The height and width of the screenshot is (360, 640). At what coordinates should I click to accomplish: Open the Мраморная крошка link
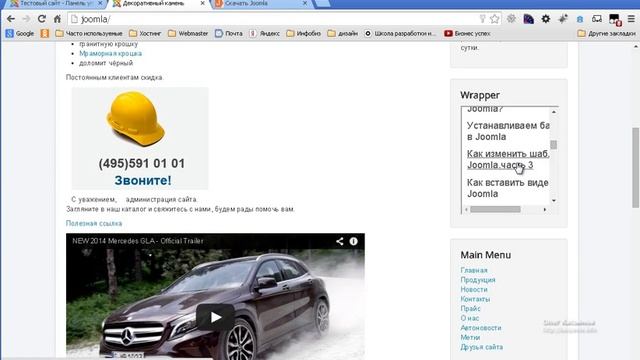coord(111,53)
